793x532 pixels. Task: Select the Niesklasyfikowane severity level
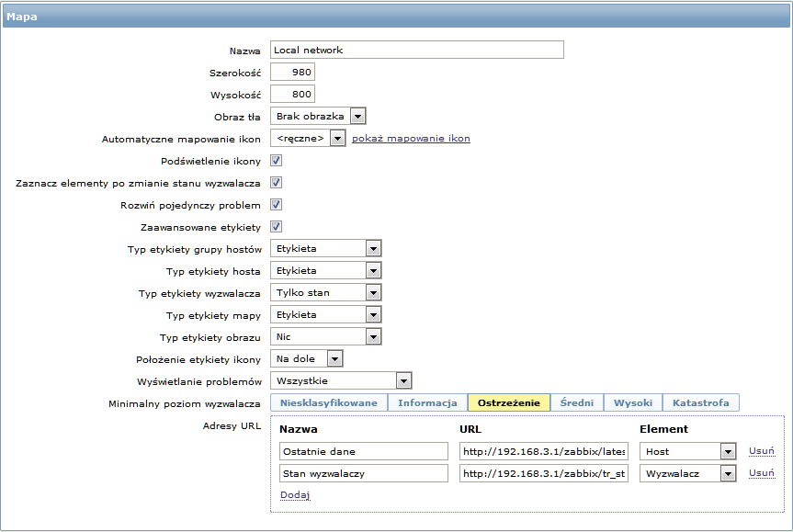329,402
